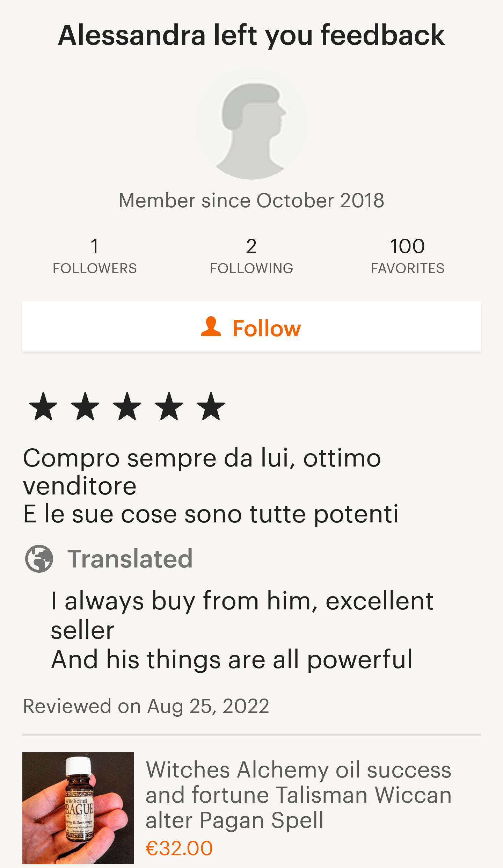Tap the 'Alessandra left you feedback' heading
Image resolution: width=503 pixels, height=868 pixels.
click(x=251, y=35)
